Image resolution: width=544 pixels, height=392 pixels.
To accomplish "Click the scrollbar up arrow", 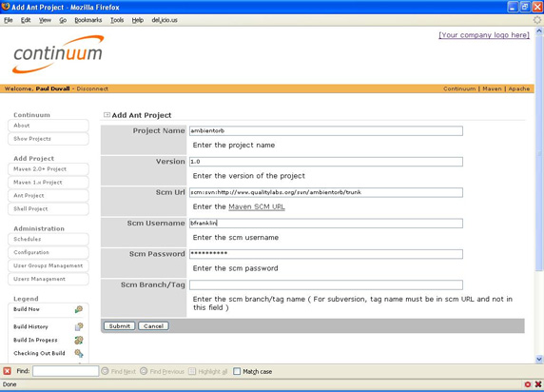I will (x=539, y=31).
